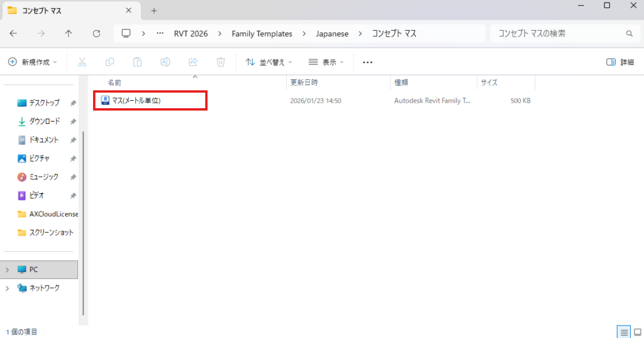This screenshot has height=338, width=644.
Task: Click the Copy icon in toolbar
Action: tap(110, 62)
